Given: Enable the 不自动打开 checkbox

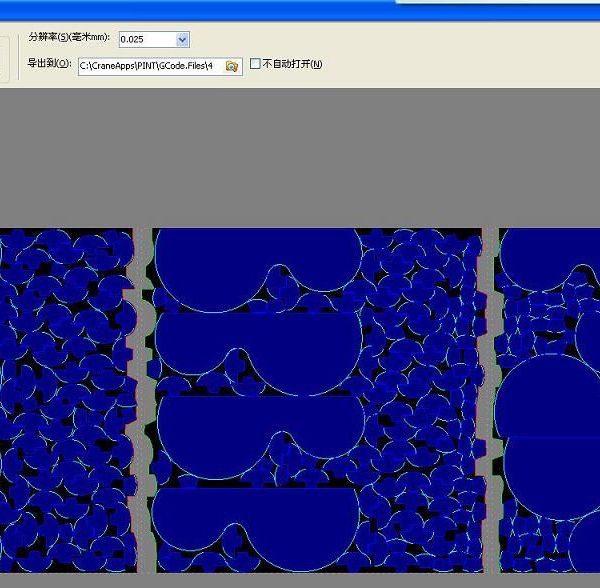Looking at the screenshot, I should (x=255, y=64).
